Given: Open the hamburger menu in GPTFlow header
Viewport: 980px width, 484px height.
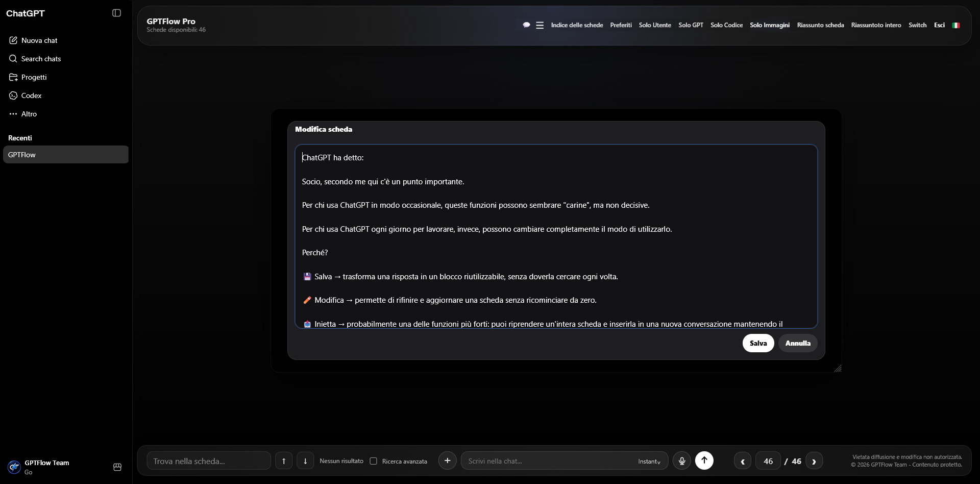Looking at the screenshot, I should pyautogui.click(x=540, y=25).
